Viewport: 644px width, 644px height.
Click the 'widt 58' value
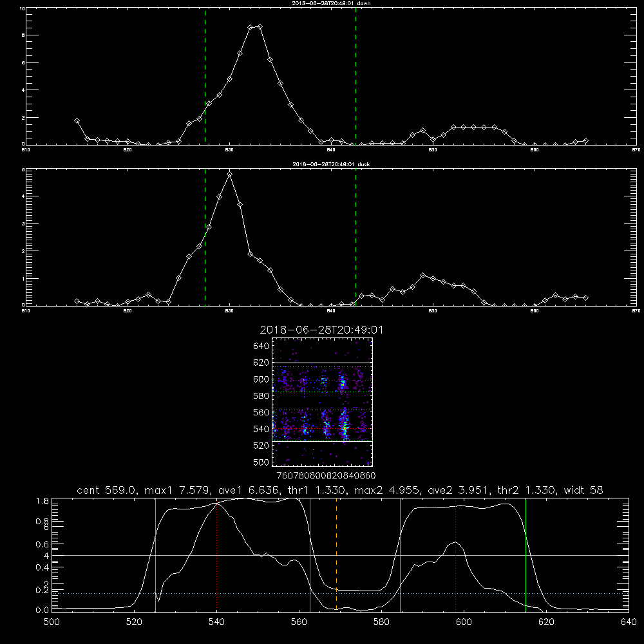click(x=583, y=490)
